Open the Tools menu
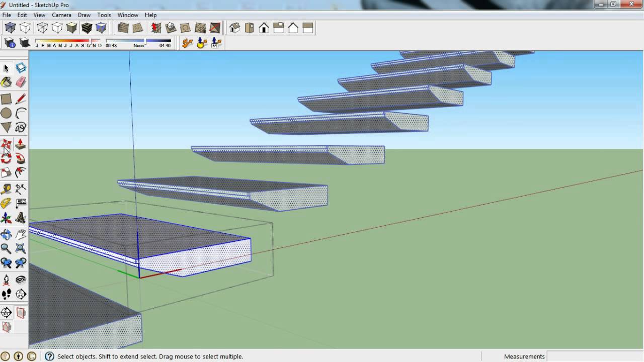Screen dimensions: 644x362 tap(104, 15)
